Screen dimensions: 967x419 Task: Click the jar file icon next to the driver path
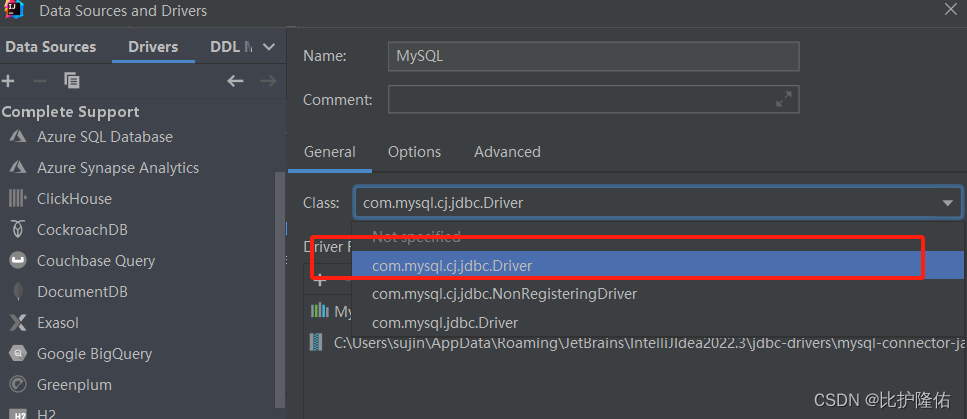(315, 342)
